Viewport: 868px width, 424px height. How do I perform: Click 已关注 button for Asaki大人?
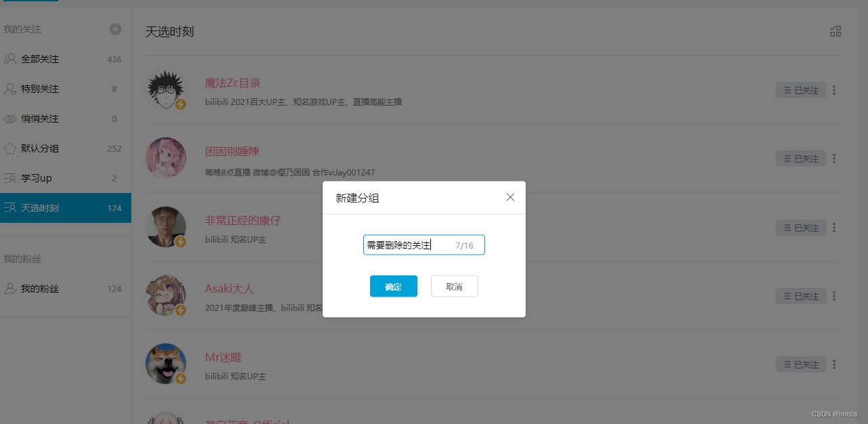click(x=801, y=296)
